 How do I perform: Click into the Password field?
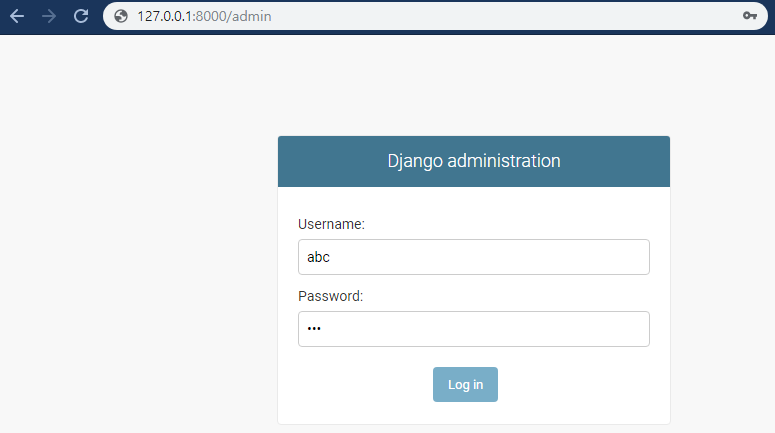pos(474,329)
